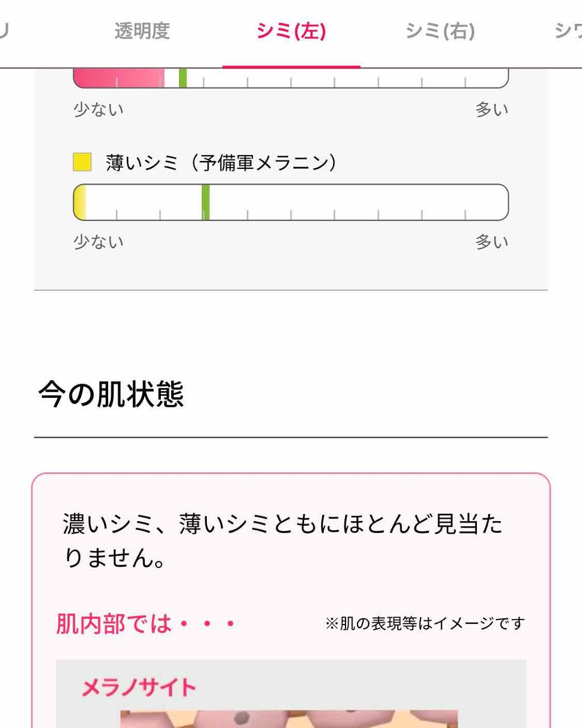Tap 少ない under the pink gauge
Image resolution: width=582 pixels, height=728 pixels.
98,109
